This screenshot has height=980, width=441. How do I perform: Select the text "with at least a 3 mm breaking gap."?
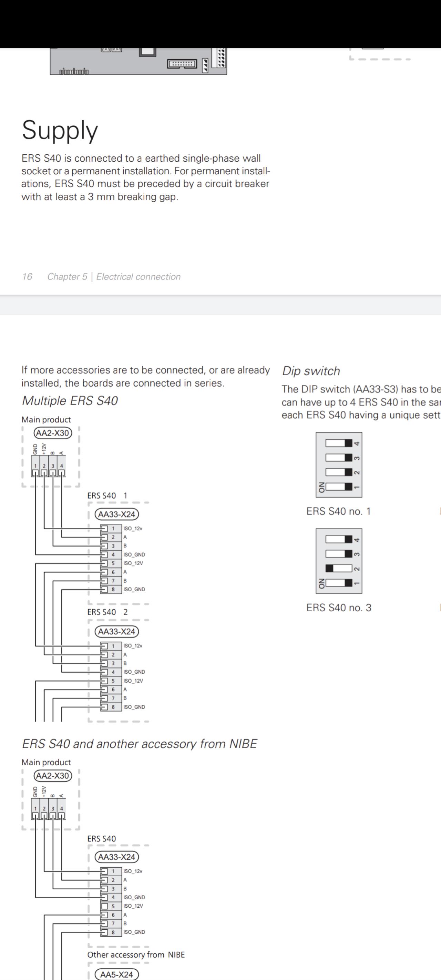click(100, 197)
